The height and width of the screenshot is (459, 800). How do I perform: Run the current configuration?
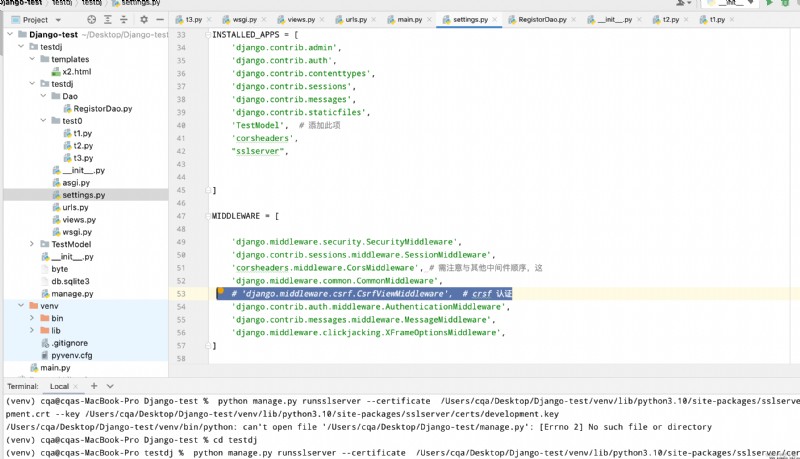click(x=769, y=3)
